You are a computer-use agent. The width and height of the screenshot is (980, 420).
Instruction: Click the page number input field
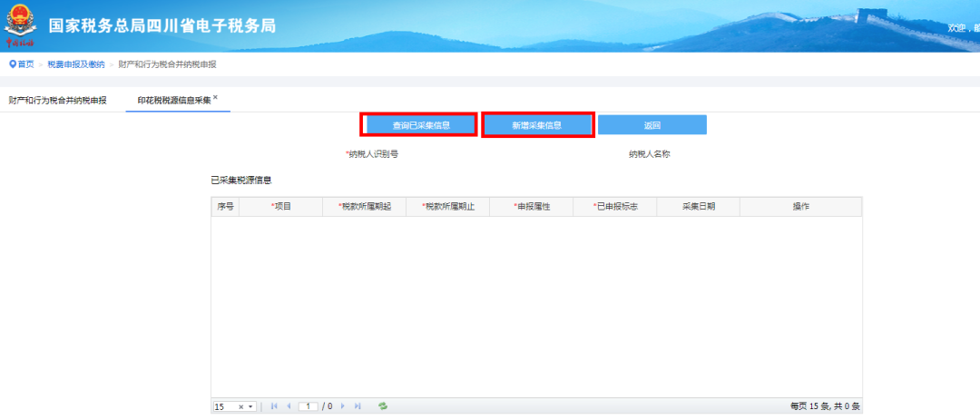tap(309, 406)
